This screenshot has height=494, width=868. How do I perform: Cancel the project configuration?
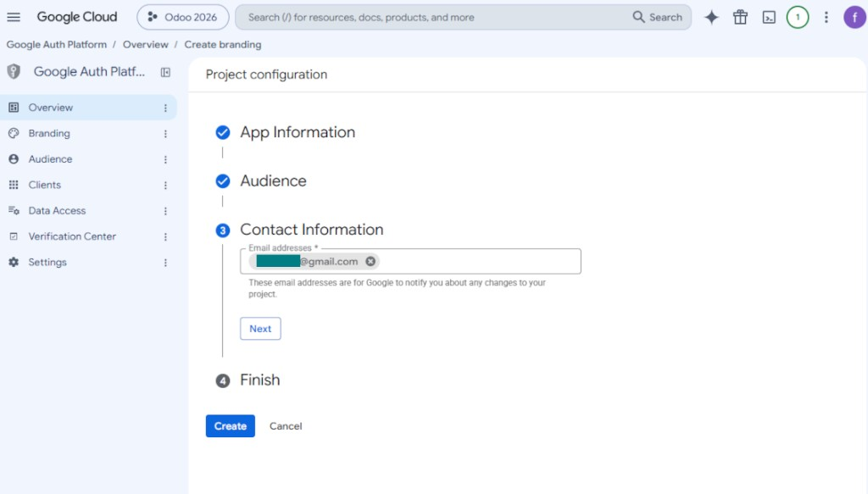click(286, 426)
